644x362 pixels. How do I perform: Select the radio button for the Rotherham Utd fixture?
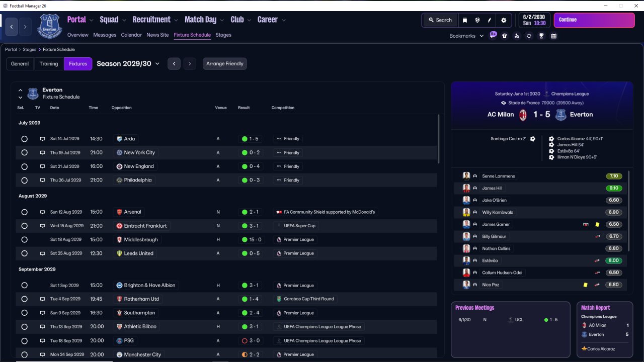24,299
